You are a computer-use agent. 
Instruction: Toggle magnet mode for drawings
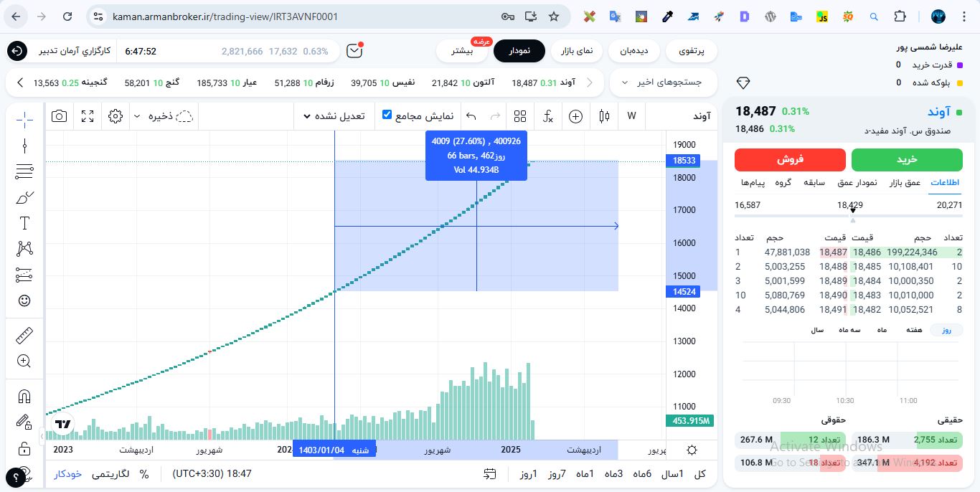pyautogui.click(x=24, y=395)
